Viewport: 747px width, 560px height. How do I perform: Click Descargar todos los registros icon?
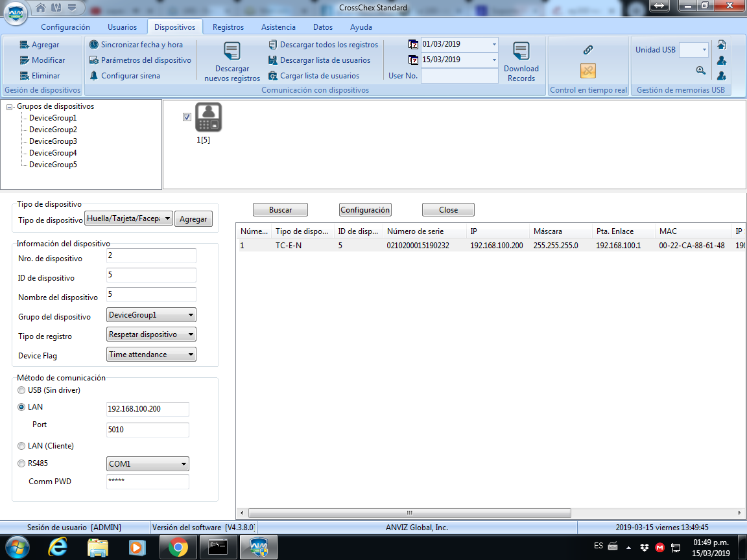tap(272, 45)
